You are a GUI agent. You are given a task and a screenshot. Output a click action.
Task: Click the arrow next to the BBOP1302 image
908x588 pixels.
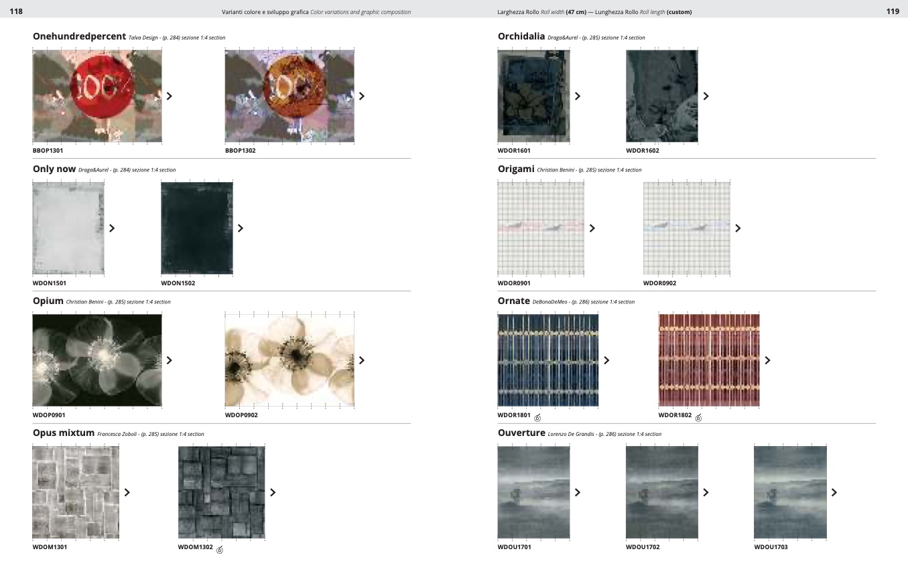362,96
